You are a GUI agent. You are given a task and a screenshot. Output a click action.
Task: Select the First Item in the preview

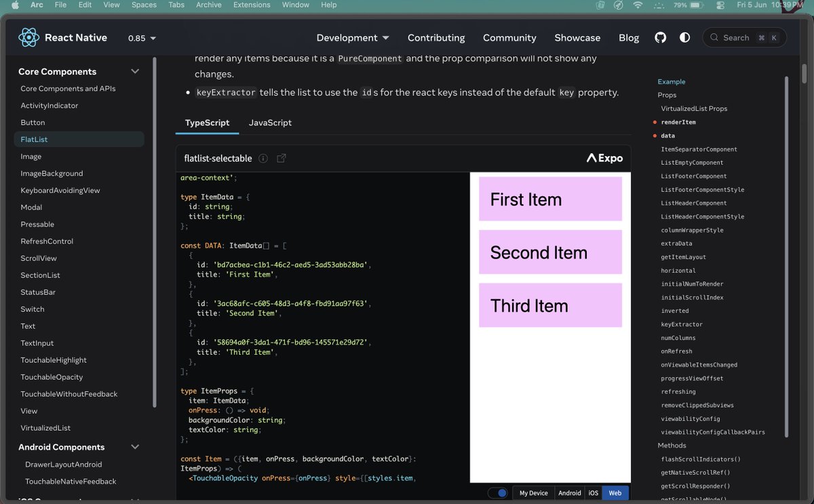(550, 199)
